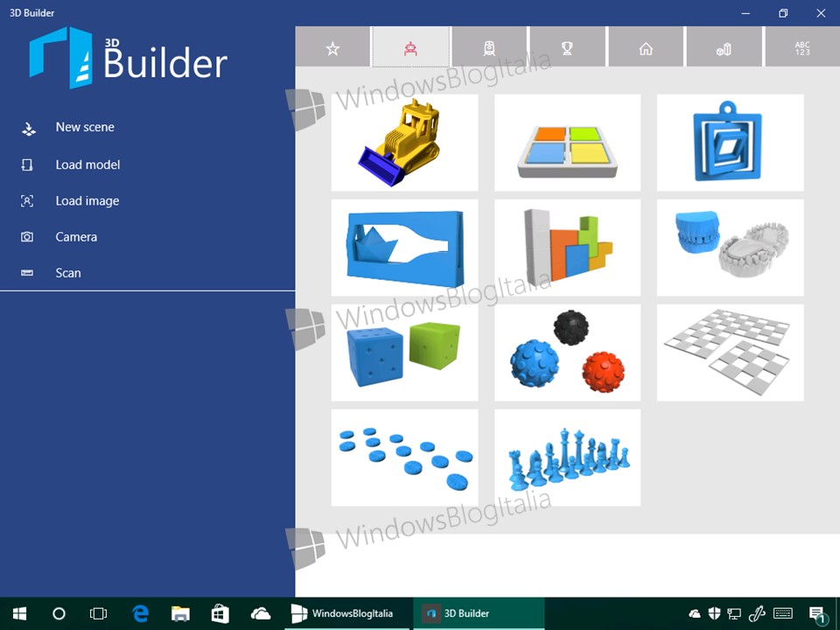The width and height of the screenshot is (840, 630).
Task: Switch to 3D Builder taskbar button
Action: [479, 614]
